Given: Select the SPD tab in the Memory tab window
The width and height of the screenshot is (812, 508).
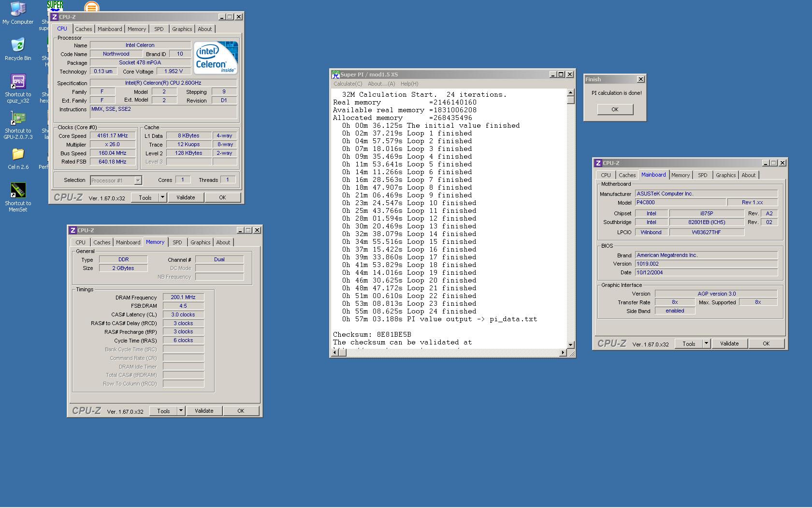Looking at the screenshot, I should [177, 242].
